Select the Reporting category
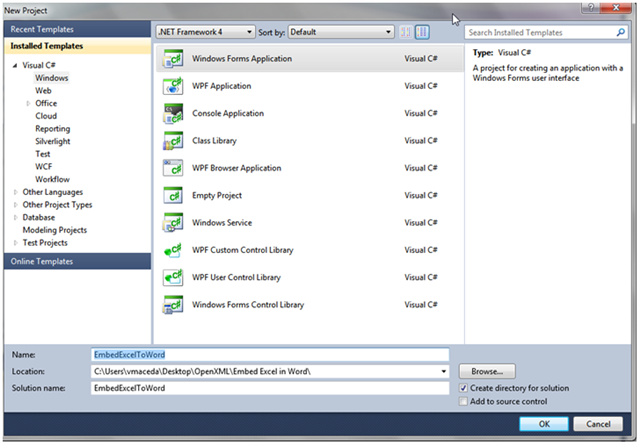 pyautogui.click(x=52, y=128)
